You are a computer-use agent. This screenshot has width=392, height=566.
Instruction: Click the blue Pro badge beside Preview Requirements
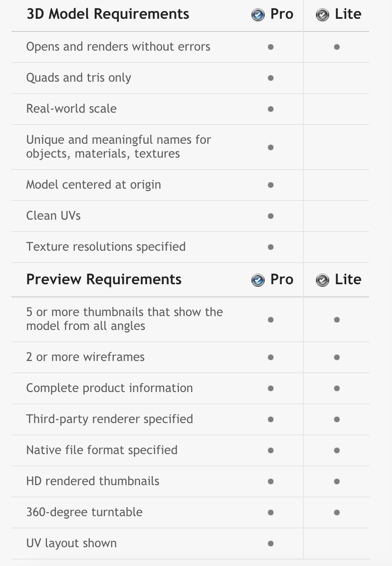[x=258, y=281]
